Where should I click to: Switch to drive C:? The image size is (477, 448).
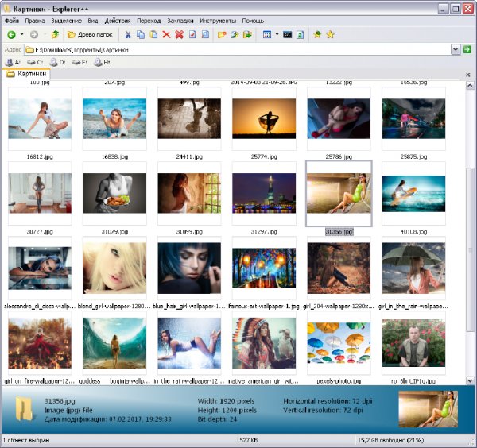[x=35, y=62]
